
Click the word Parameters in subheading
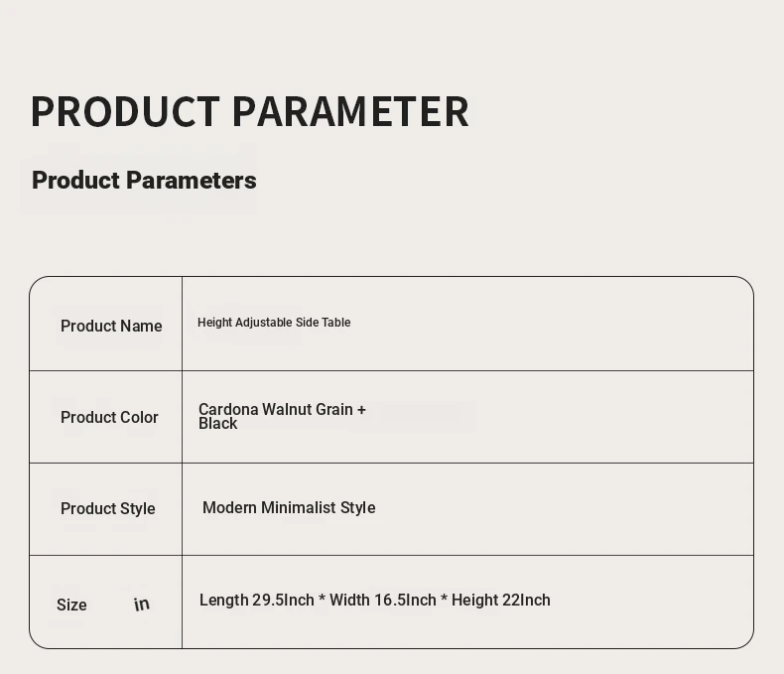click(191, 181)
